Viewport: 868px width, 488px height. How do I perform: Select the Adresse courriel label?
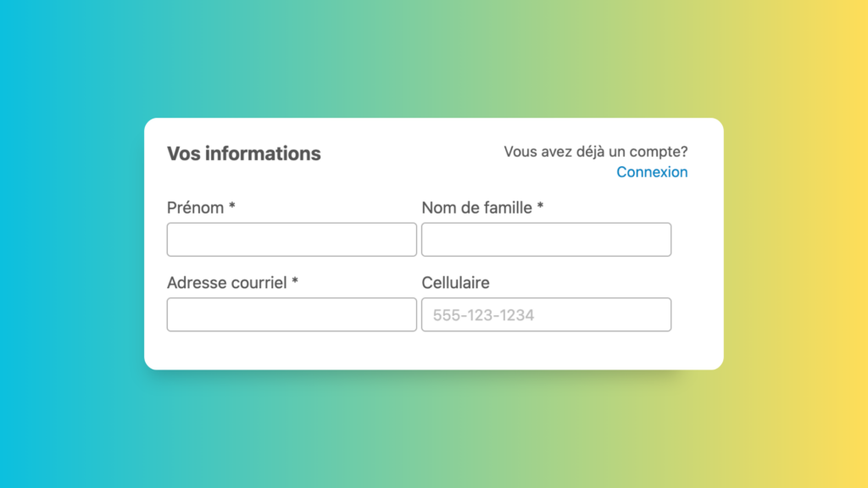[226, 283]
